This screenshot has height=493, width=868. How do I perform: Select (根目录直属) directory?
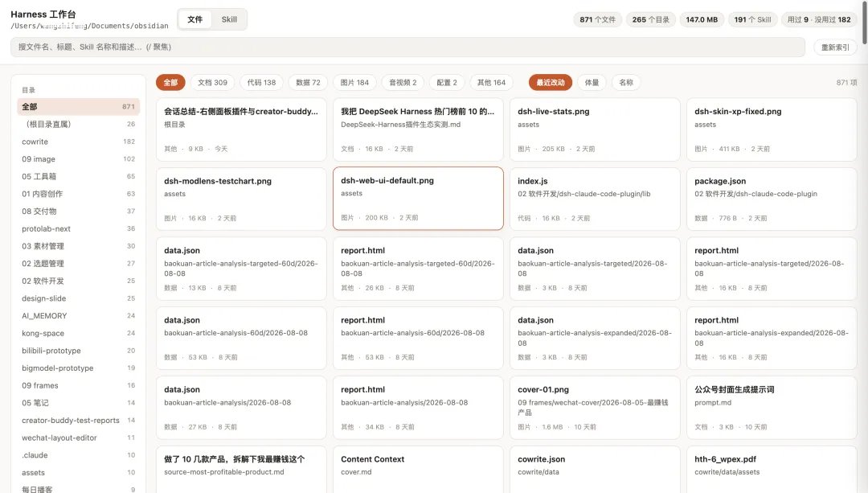click(x=78, y=124)
